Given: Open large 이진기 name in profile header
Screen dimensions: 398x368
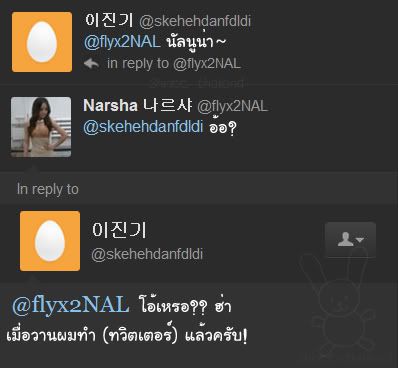Looking at the screenshot, I should (119, 230).
